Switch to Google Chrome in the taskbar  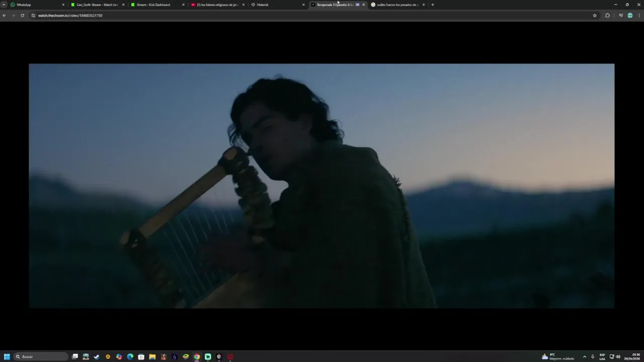(x=197, y=356)
